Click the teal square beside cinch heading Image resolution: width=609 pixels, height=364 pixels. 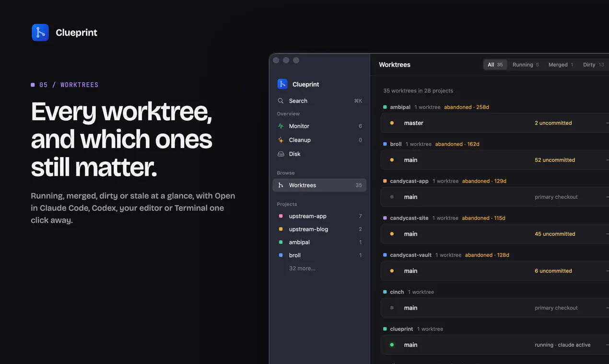pos(385,292)
